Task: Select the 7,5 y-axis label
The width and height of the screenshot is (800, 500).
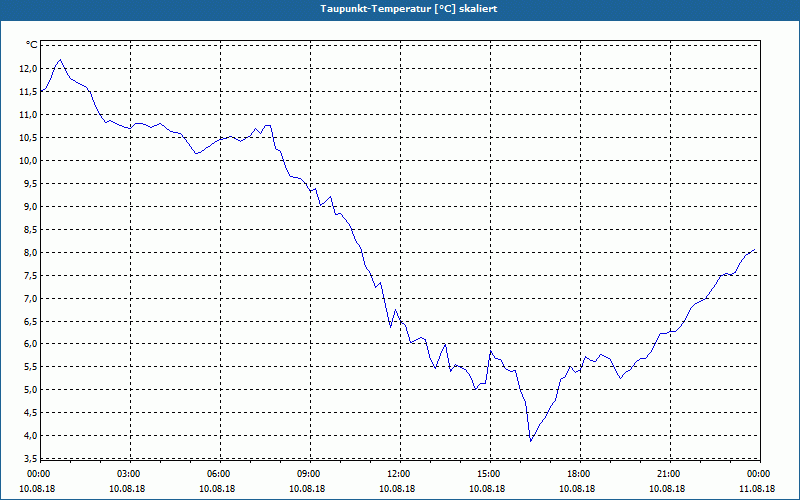Action: [30, 276]
